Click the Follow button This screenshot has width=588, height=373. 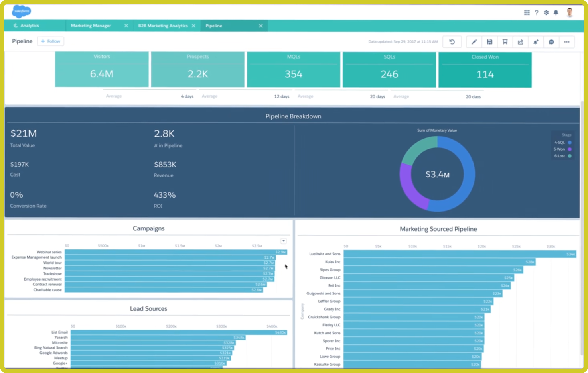[x=50, y=41]
